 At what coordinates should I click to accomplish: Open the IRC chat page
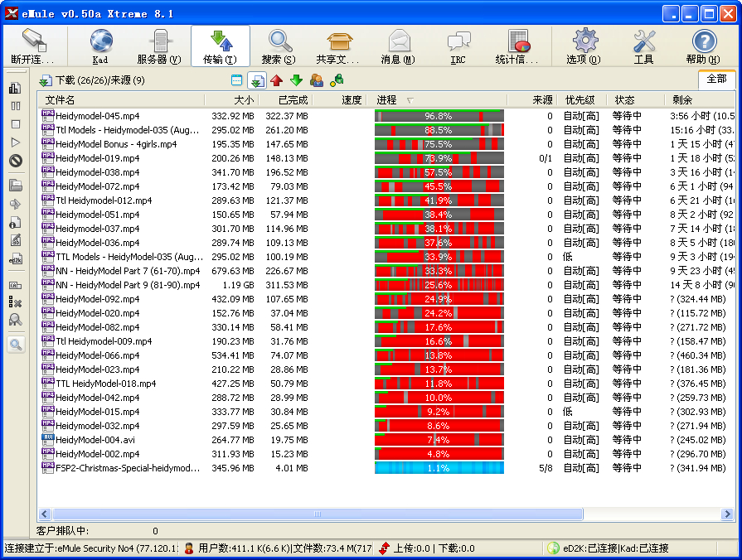[458, 46]
